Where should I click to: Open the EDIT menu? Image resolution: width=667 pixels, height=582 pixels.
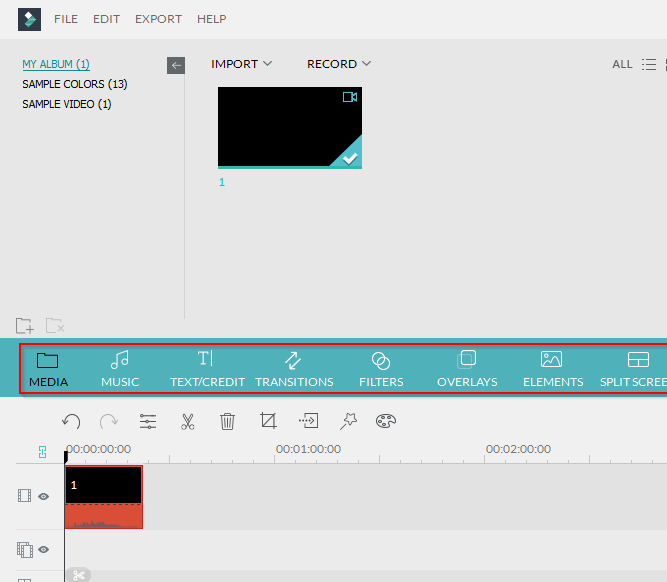pyautogui.click(x=106, y=19)
